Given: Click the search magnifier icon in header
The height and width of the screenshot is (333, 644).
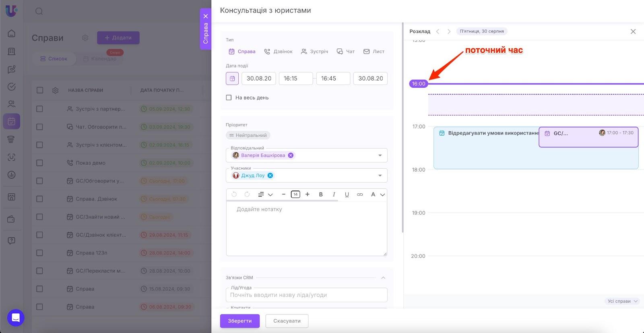Looking at the screenshot, I should [x=39, y=11].
